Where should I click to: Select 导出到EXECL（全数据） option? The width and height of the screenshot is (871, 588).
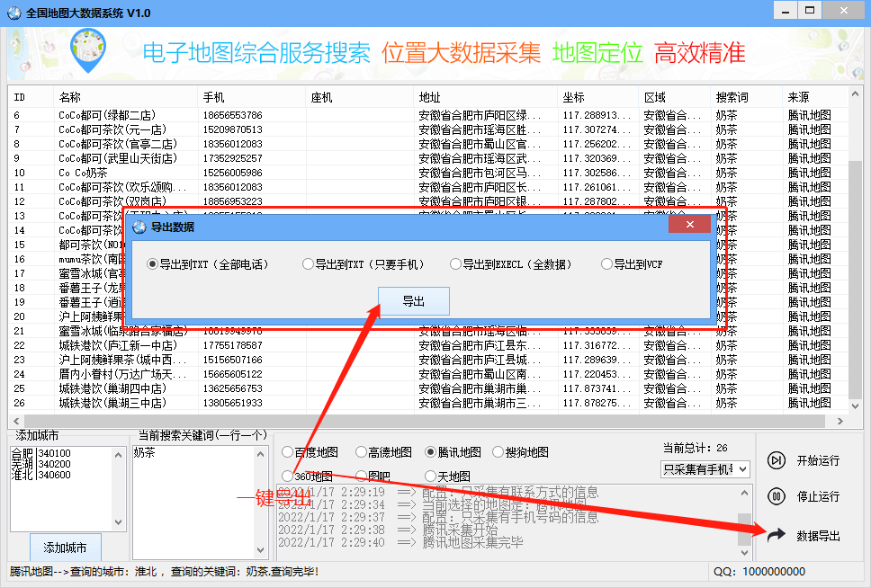click(x=511, y=264)
